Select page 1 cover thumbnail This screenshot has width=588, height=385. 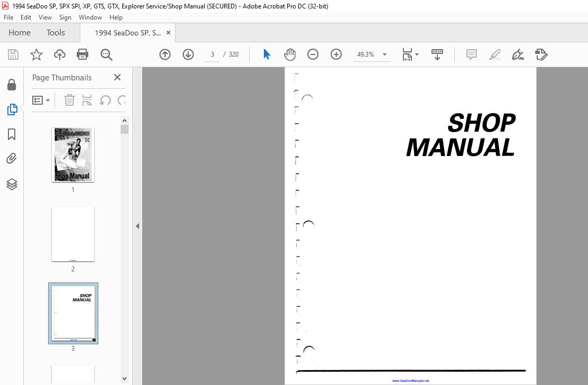[x=73, y=155]
